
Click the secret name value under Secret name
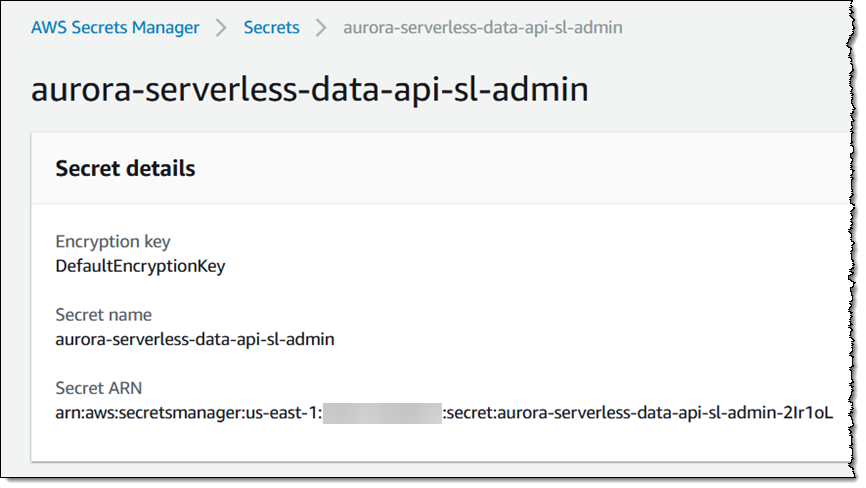[x=195, y=339]
